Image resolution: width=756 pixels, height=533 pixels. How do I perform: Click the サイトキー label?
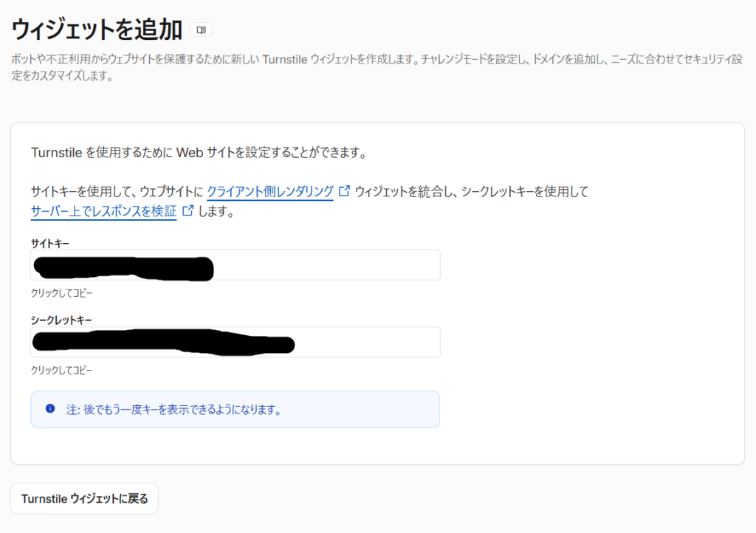(x=50, y=244)
